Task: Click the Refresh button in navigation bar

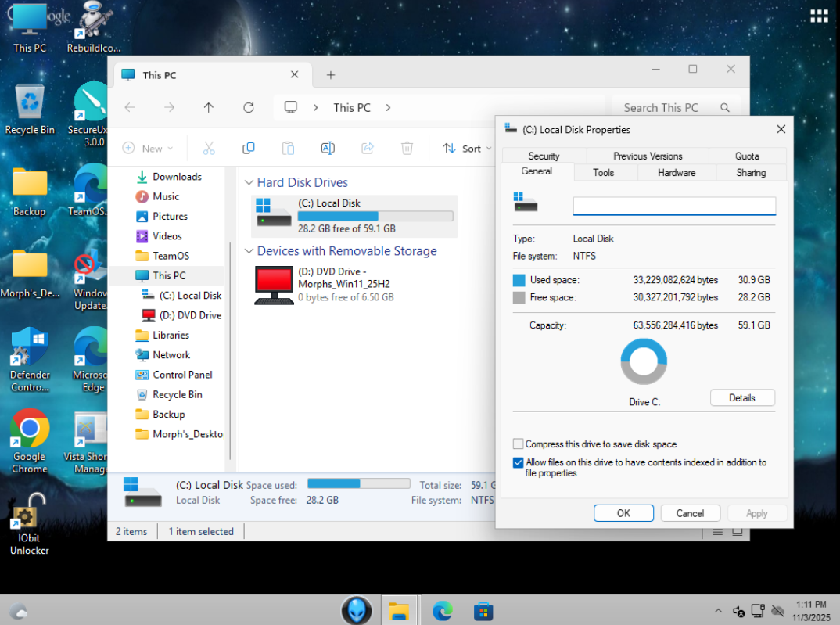Action: (x=249, y=108)
